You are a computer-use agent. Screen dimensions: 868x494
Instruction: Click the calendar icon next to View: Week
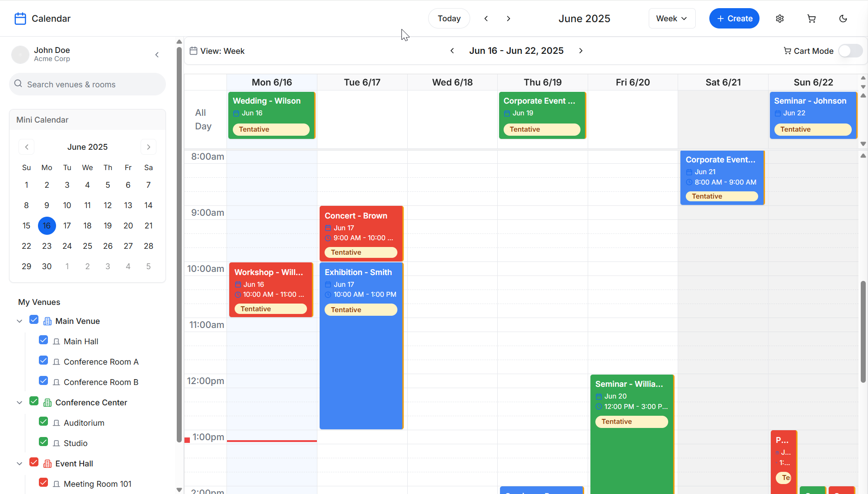pyautogui.click(x=193, y=51)
